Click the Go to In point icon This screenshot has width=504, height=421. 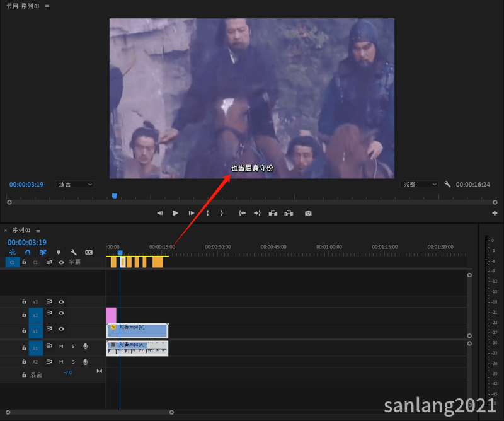click(242, 213)
